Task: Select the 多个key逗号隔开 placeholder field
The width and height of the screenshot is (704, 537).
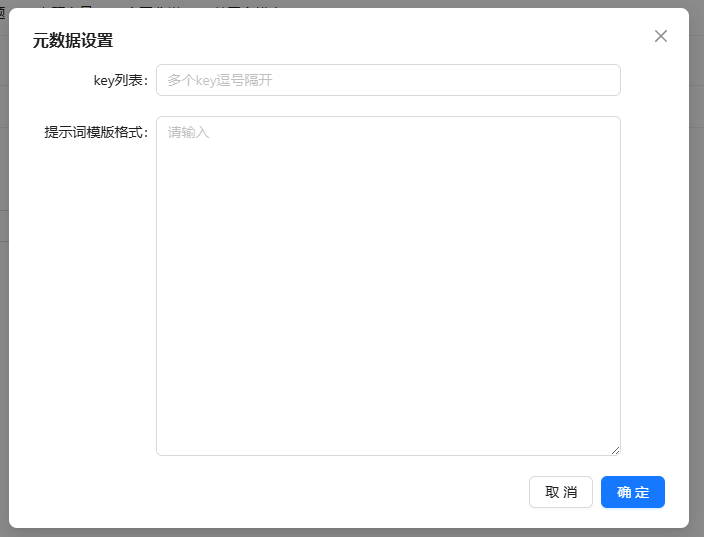Action: [x=388, y=80]
